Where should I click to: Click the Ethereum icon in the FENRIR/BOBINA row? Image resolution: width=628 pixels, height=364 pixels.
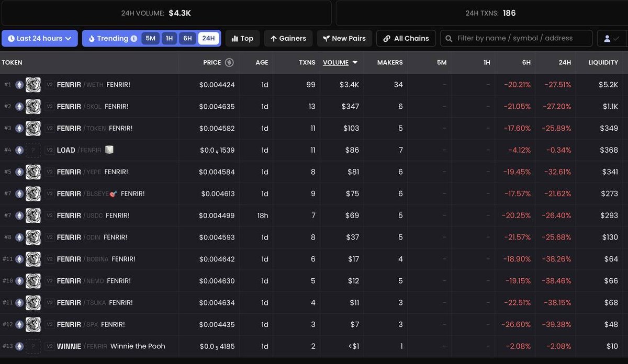coord(19,259)
